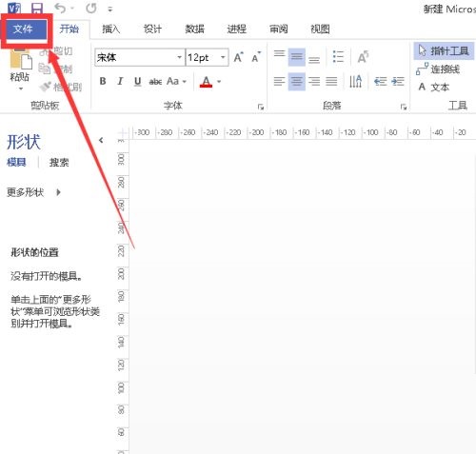Select middle vertical alignment
The width and height of the screenshot is (476, 454).
(297, 57)
